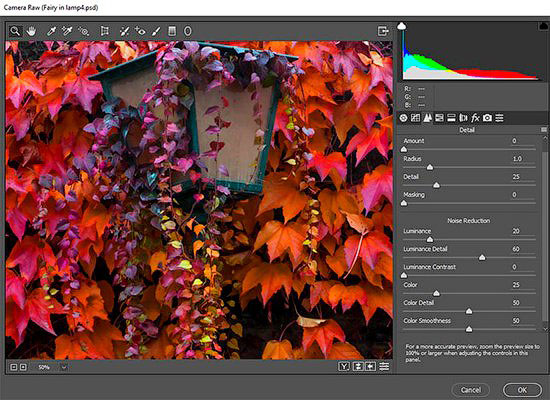Open the preview preferences menu icon

coord(384,367)
